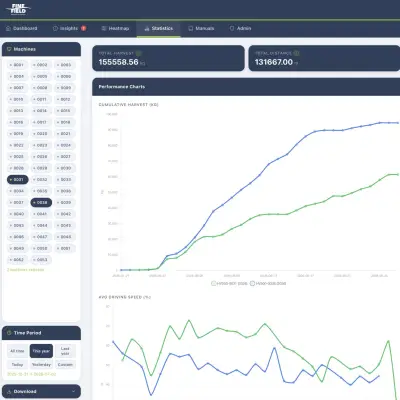
Task: Click the Manuals tab's book icon
Action: pos(191,29)
